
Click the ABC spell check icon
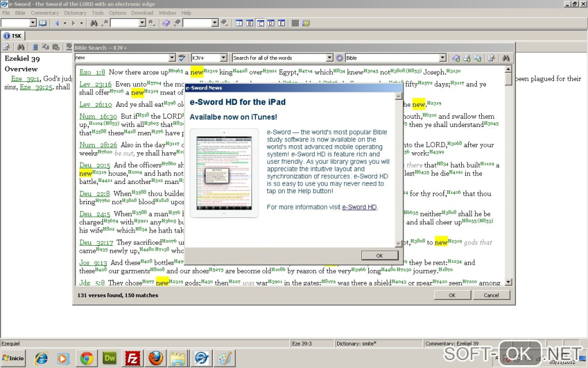(182, 58)
